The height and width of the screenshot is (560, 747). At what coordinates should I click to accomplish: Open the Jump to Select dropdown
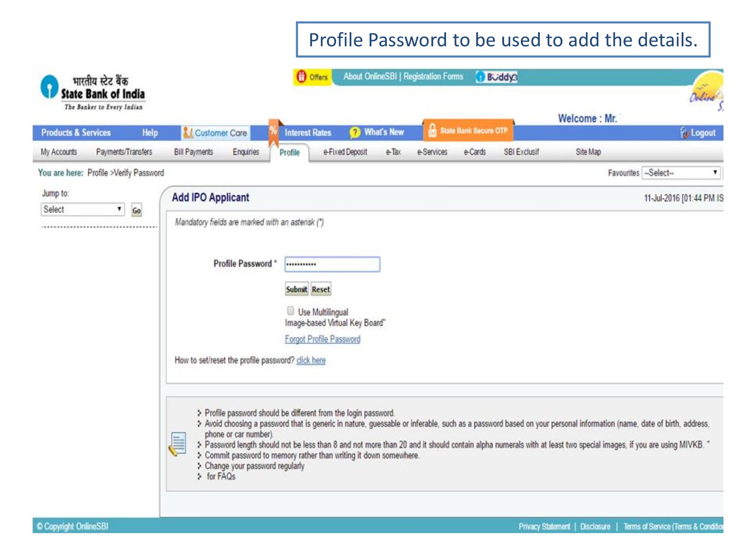click(83, 210)
